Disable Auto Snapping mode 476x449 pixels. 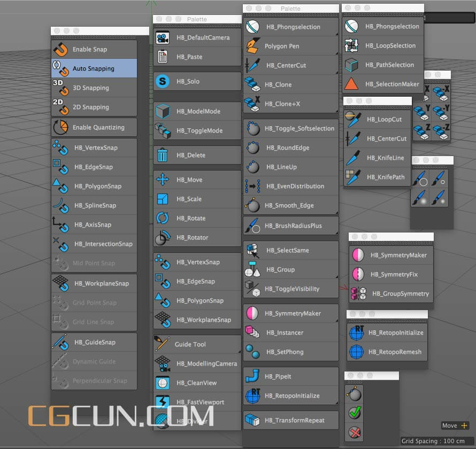pyautogui.click(x=94, y=69)
